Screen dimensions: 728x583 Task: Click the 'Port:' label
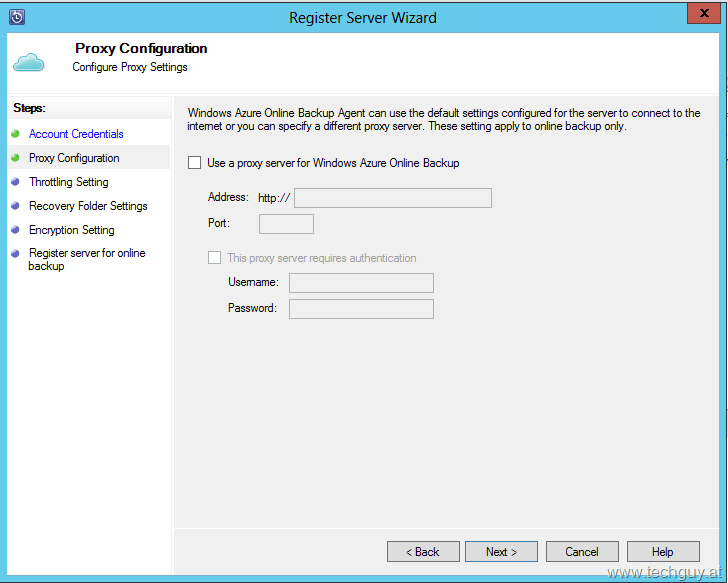pos(219,223)
